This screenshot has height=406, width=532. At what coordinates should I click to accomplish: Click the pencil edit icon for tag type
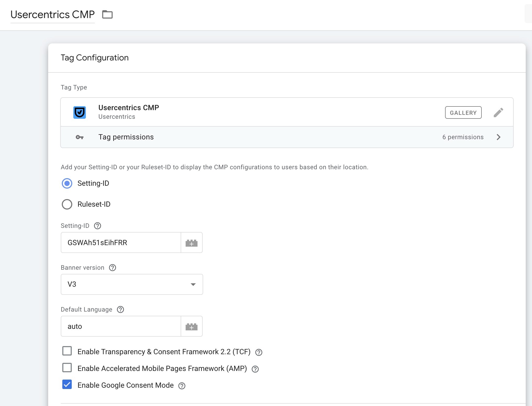[x=498, y=112]
